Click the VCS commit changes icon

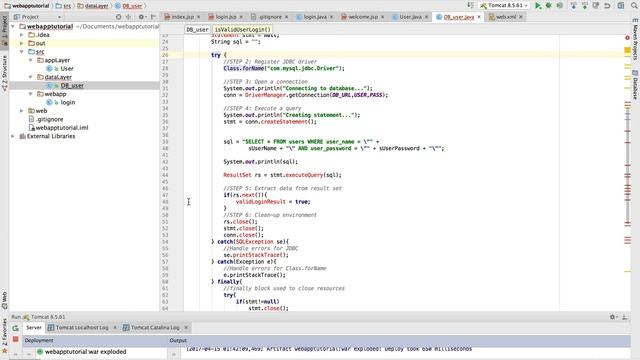coord(584,6)
